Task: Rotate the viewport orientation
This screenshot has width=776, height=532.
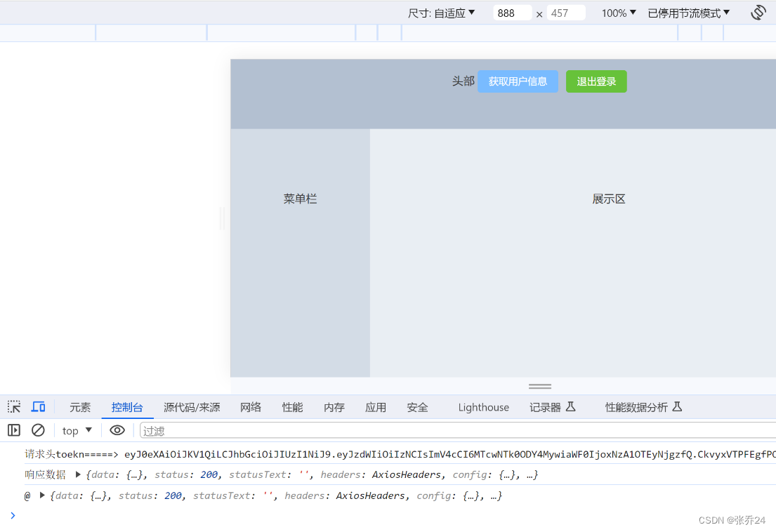Action: click(758, 12)
